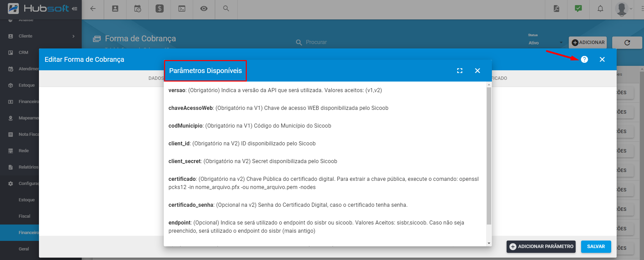Click the Cliente sidebar icon
Image resolution: width=644 pixels, height=260 pixels.
(11, 36)
